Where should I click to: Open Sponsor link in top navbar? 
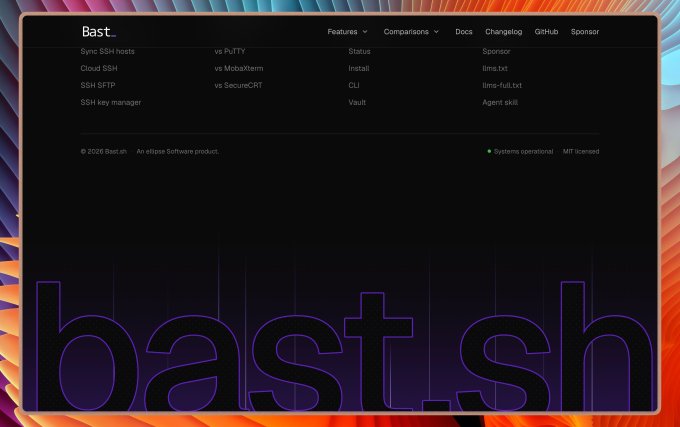click(585, 32)
